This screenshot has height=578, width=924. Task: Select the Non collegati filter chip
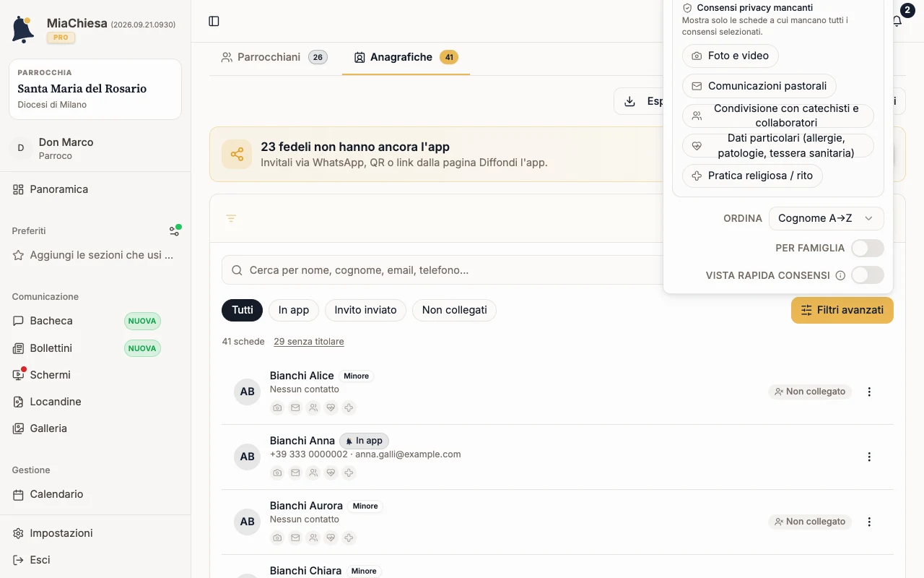point(454,310)
